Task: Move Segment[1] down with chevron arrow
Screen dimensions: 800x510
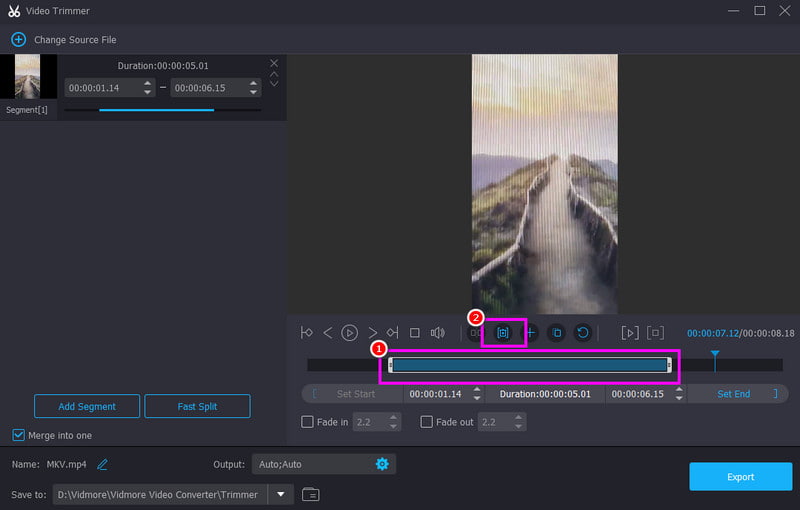Action: pyautogui.click(x=274, y=83)
